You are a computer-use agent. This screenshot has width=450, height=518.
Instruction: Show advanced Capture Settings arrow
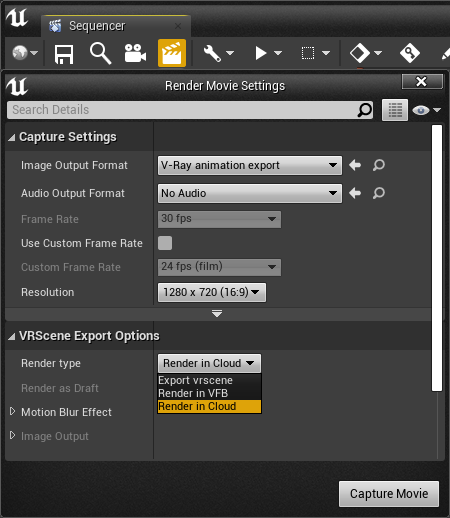[217, 314]
